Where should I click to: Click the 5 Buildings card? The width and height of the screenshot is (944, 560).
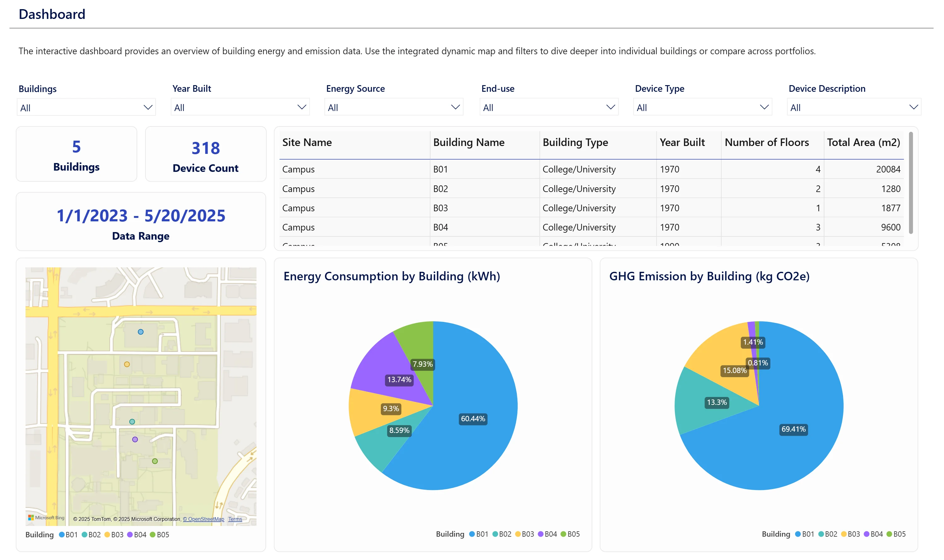point(77,154)
